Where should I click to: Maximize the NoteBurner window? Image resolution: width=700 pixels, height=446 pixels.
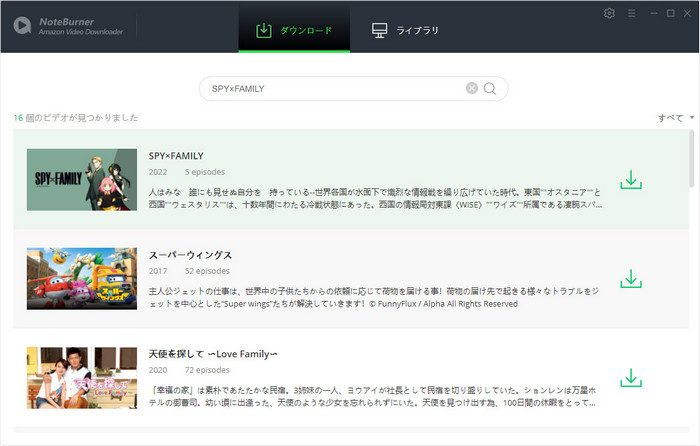tap(671, 13)
